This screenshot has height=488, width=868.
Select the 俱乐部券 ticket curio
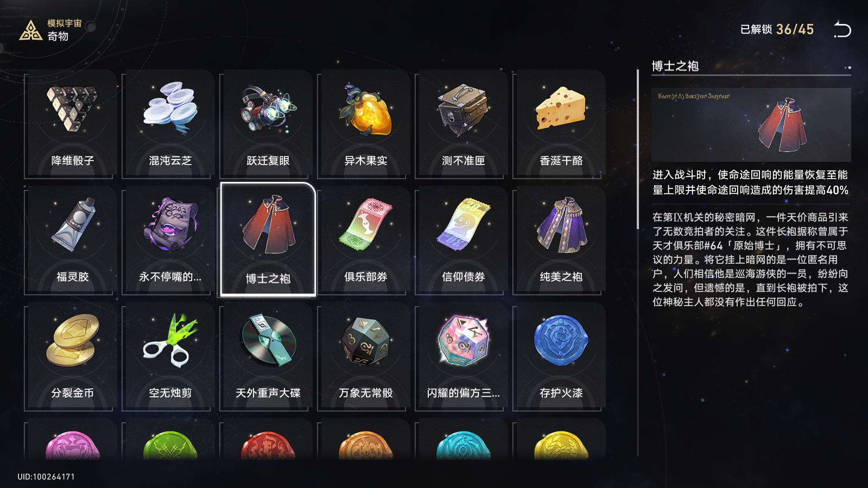364,240
